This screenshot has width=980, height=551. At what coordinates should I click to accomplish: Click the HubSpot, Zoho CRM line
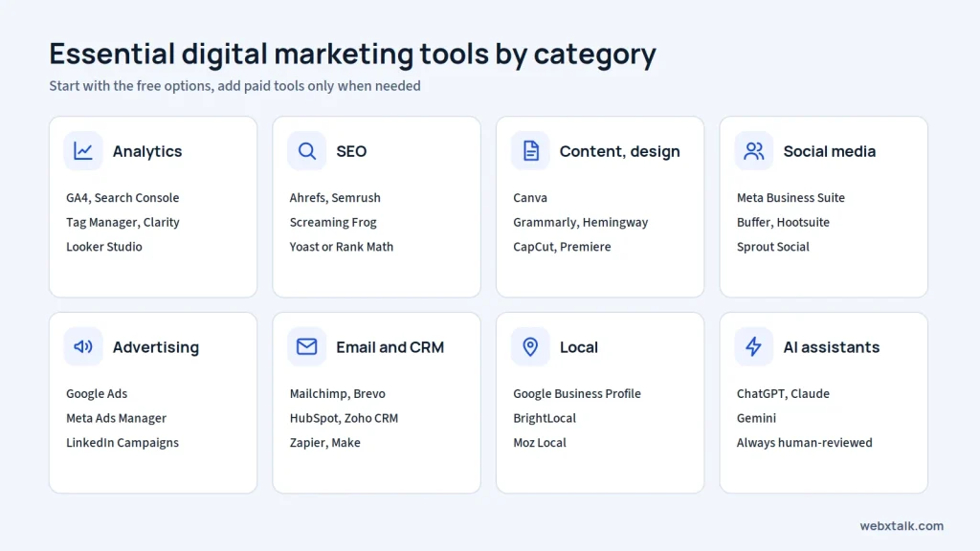tap(344, 418)
